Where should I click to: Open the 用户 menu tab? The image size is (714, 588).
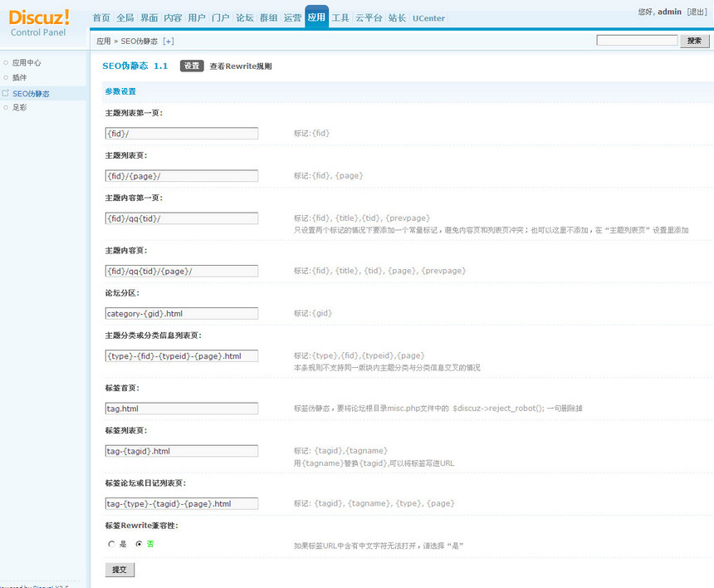click(x=197, y=17)
